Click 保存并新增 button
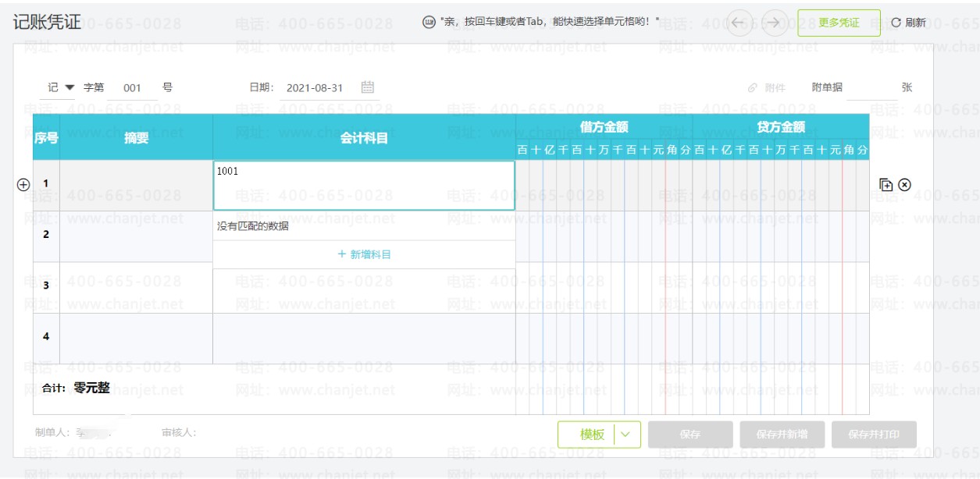 782,435
